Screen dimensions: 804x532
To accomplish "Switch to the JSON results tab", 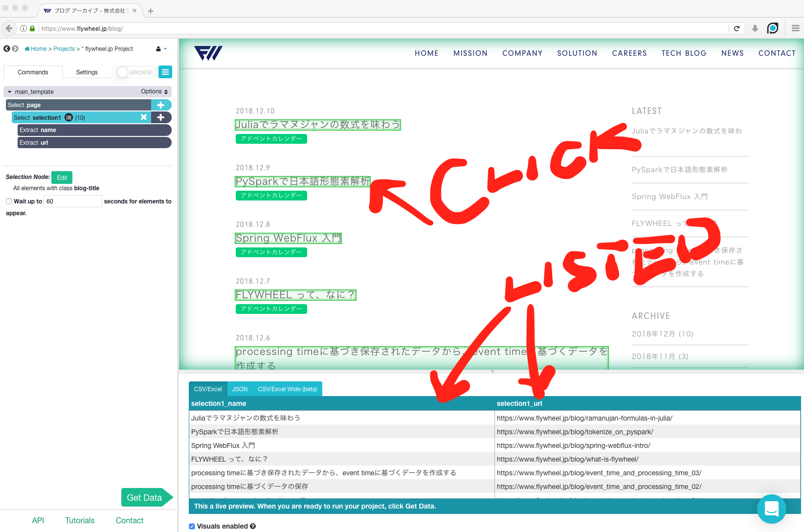I will click(x=240, y=389).
